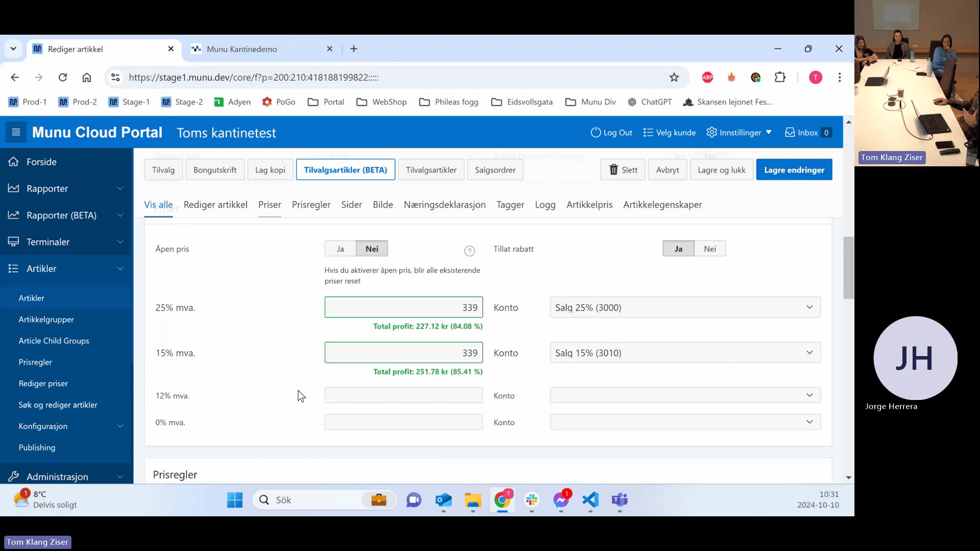Set Tillat rabatt to Nei

[x=710, y=249]
